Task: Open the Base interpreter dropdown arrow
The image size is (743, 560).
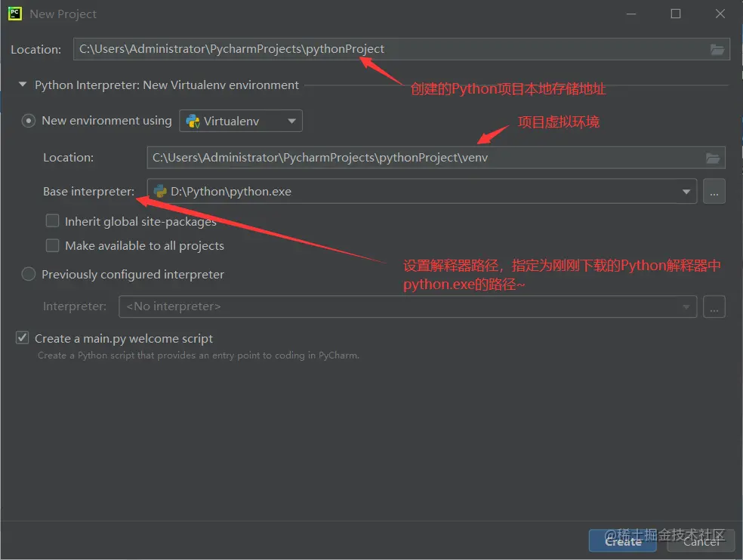Action: coord(686,192)
